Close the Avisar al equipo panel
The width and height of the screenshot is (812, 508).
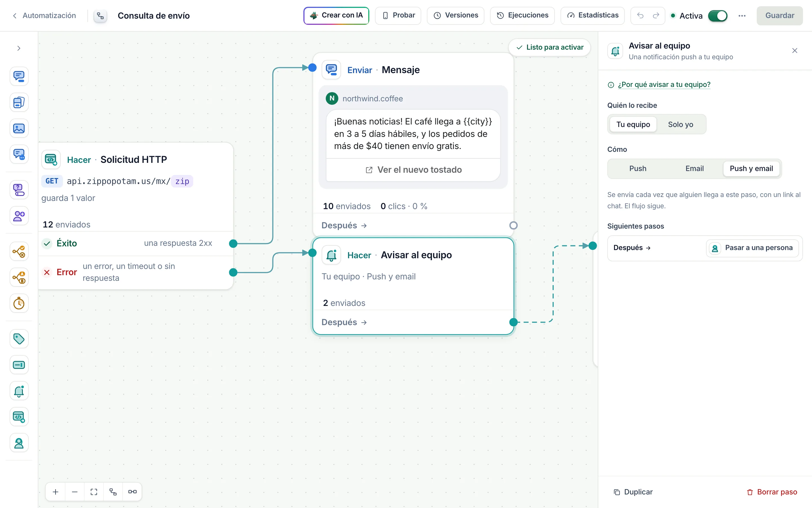[795, 51]
